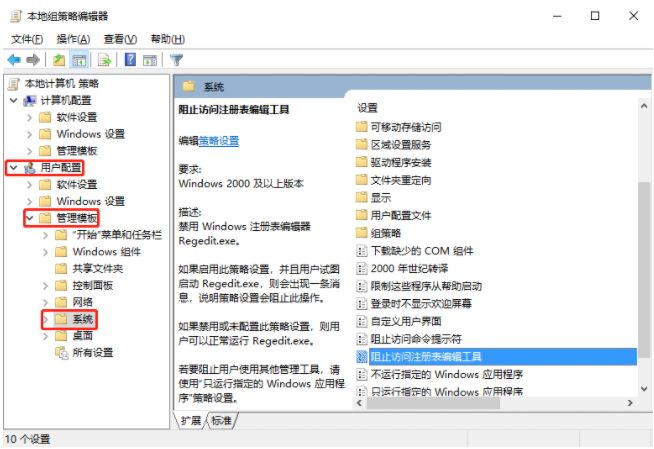This screenshot has width=654, height=449.
Task: Switch to the 标准 tab
Action: coord(221,421)
